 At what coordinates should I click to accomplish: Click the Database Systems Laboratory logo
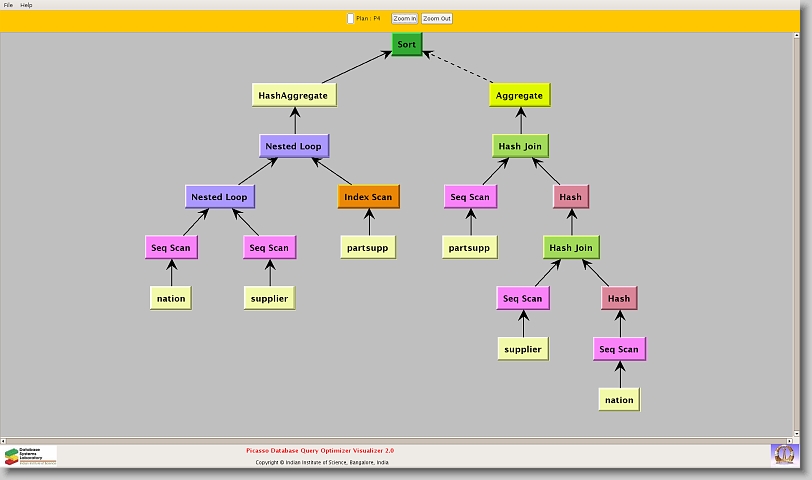click(30, 456)
